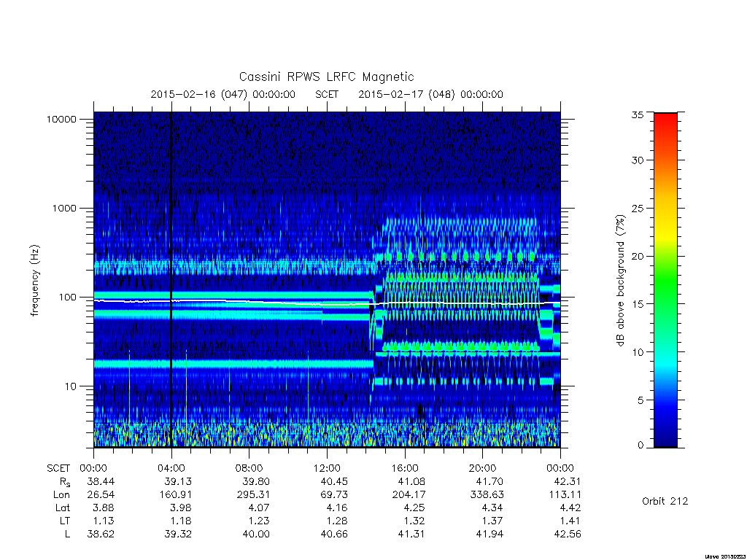The width and height of the screenshot is (747, 560).
Task: Click the '15' color bar tick value
Action: [x=638, y=304]
